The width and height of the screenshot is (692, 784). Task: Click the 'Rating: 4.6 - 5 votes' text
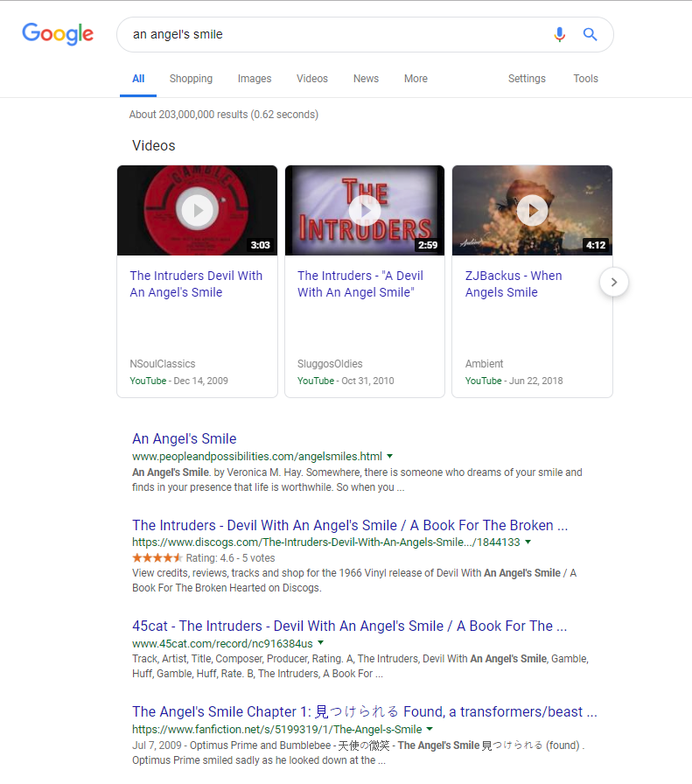230,558
